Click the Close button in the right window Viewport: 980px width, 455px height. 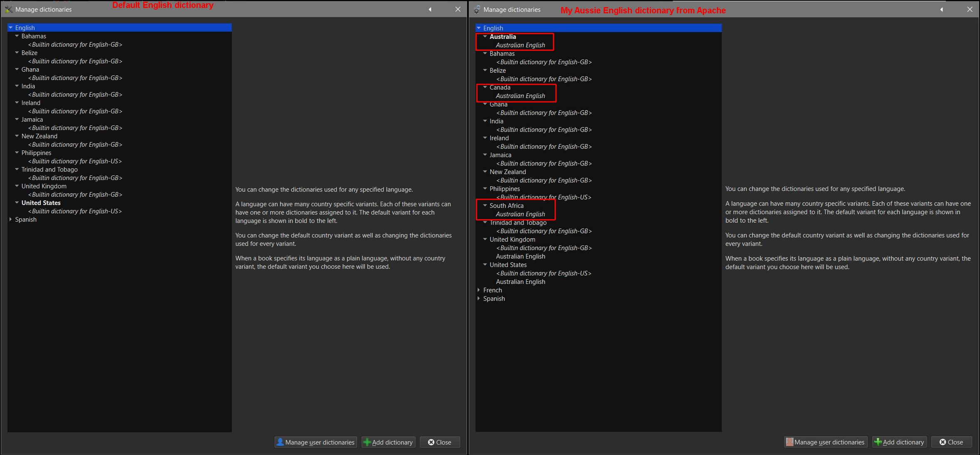tap(951, 442)
